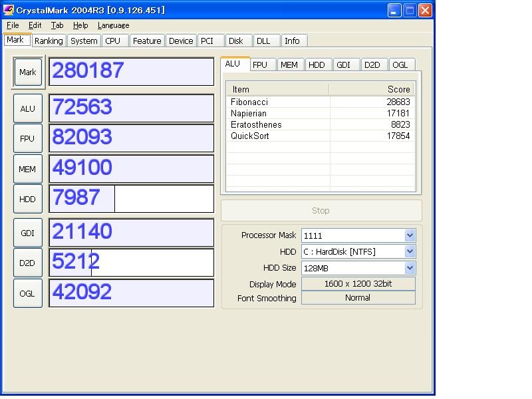
Task: Run the HDD benchmark button
Action: pyautogui.click(x=27, y=199)
